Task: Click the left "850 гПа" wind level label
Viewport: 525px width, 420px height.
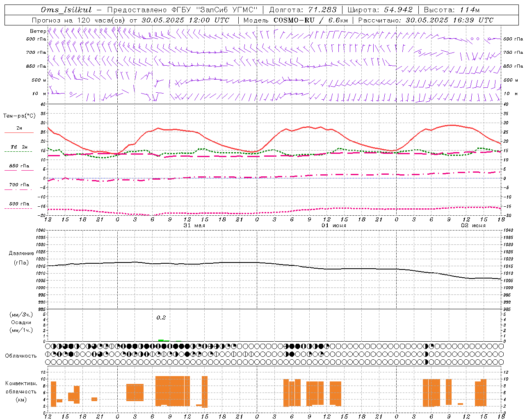Action: pos(36,66)
